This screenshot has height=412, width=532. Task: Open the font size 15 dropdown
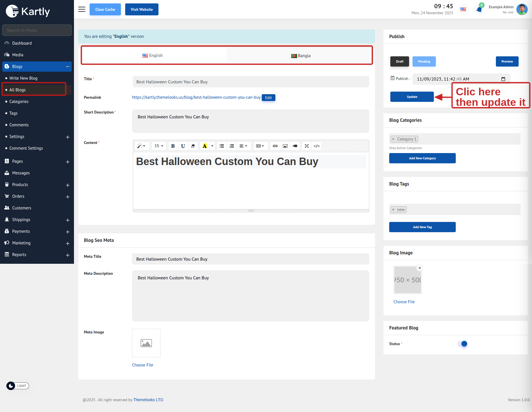coord(159,146)
